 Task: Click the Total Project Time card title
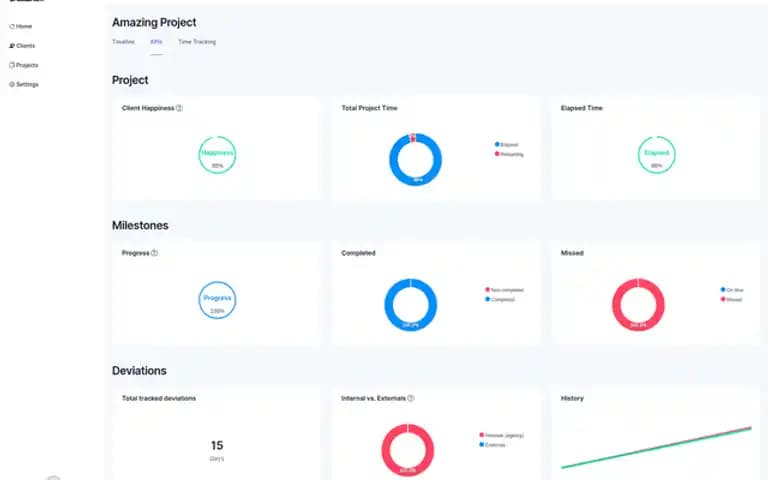(x=369, y=108)
